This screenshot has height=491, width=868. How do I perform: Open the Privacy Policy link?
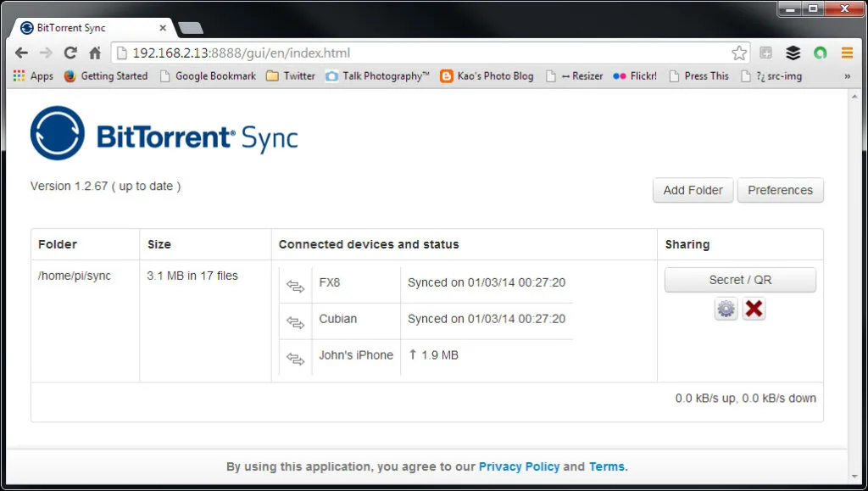[x=520, y=466]
